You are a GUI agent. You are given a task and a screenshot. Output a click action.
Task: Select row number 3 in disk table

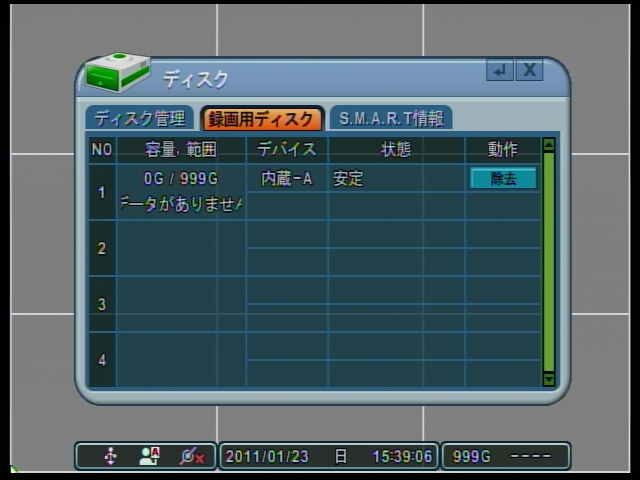[x=102, y=304]
